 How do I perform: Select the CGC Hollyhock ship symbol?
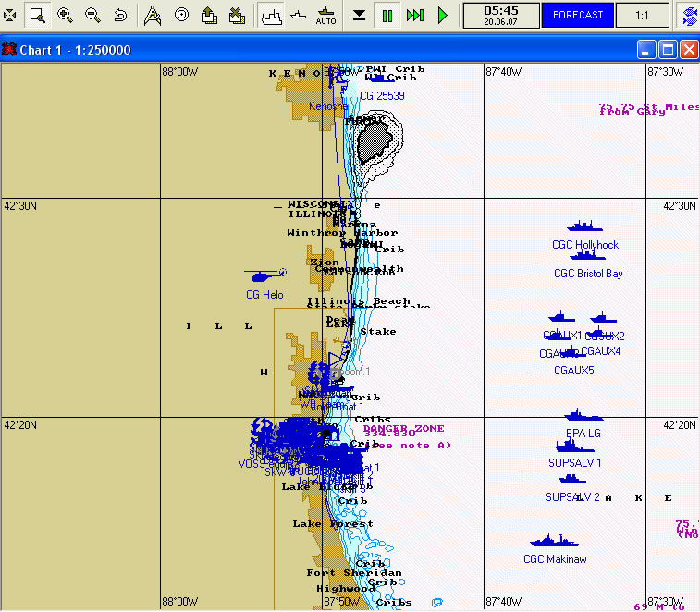point(584,226)
